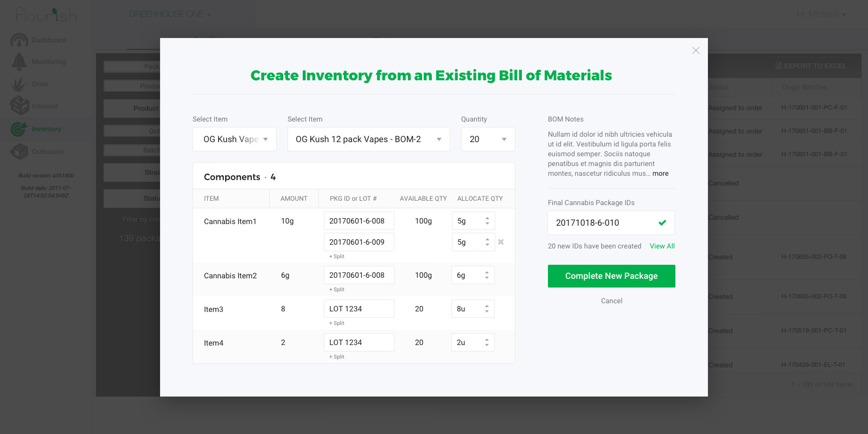
Task: Open Inbound in the sidebar
Action: 44,106
